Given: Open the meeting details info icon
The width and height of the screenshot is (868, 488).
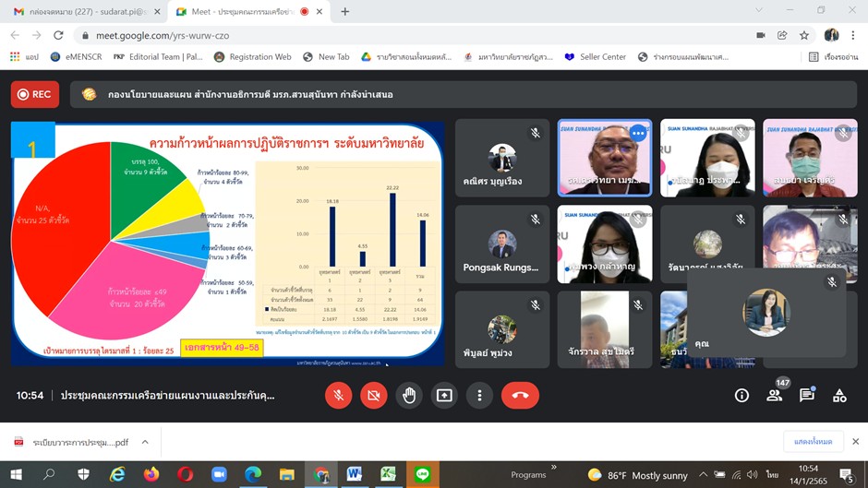Looking at the screenshot, I should 741,395.
